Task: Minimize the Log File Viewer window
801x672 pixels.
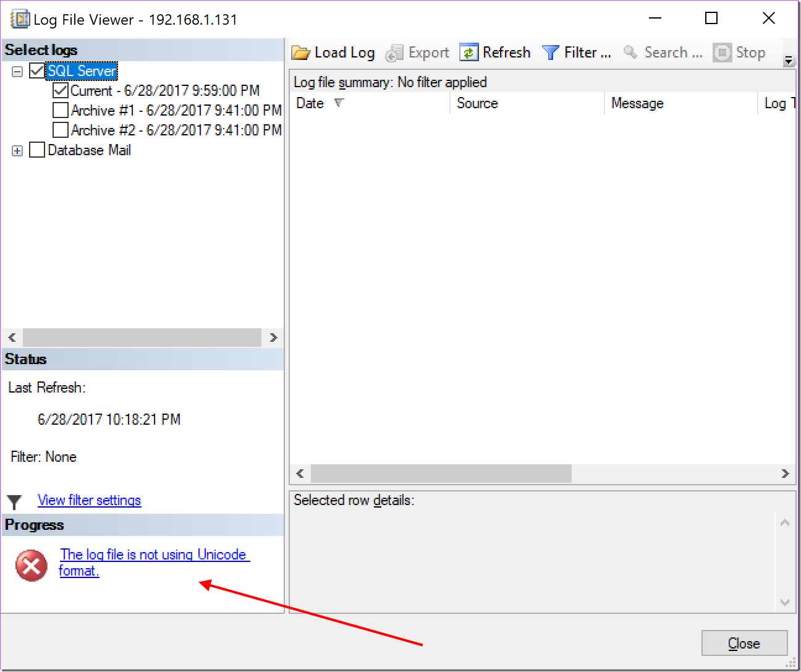Action: pyautogui.click(x=655, y=19)
